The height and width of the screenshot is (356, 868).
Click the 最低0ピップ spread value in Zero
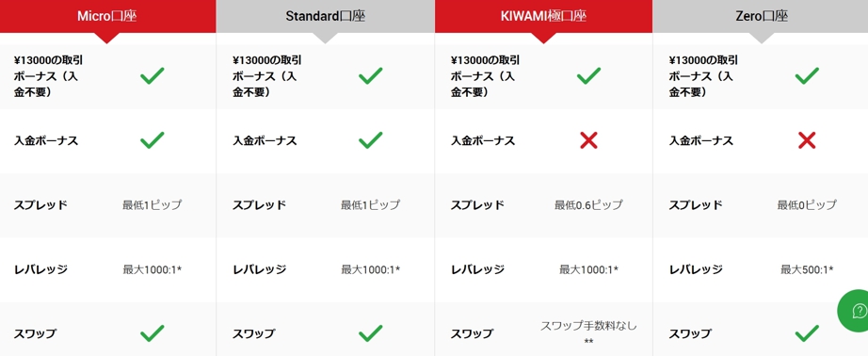(x=807, y=205)
